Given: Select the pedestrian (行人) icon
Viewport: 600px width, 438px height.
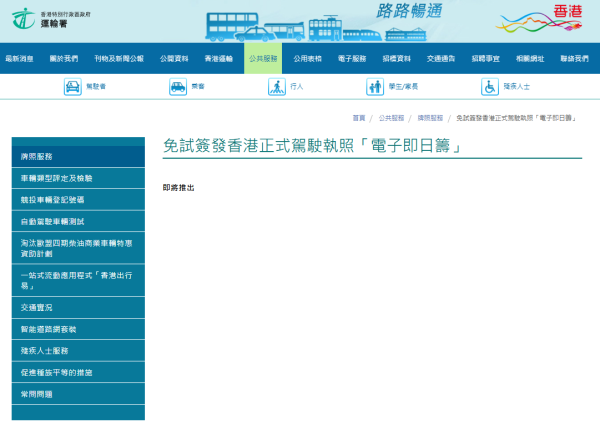Looking at the screenshot, I should (276, 87).
